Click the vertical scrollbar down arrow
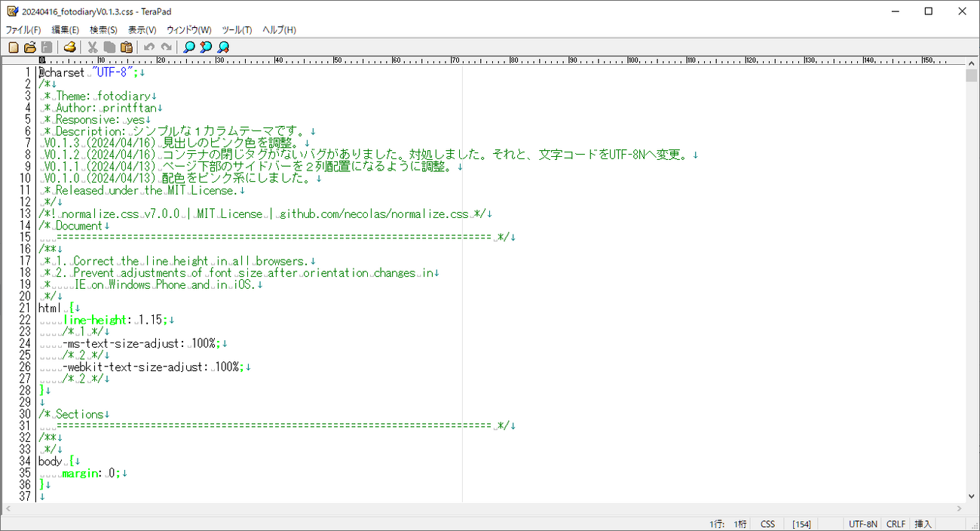 [x=972, y=496]
